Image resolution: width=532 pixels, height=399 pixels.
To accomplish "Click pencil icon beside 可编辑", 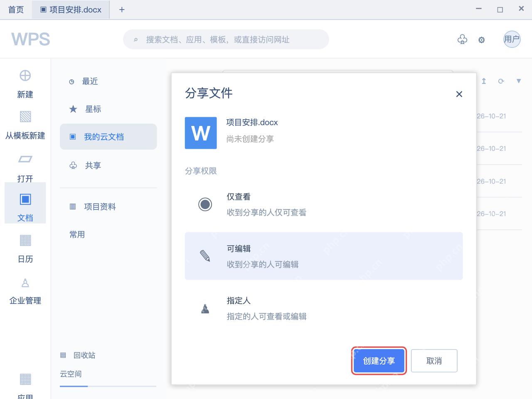I will click(205, 256).
